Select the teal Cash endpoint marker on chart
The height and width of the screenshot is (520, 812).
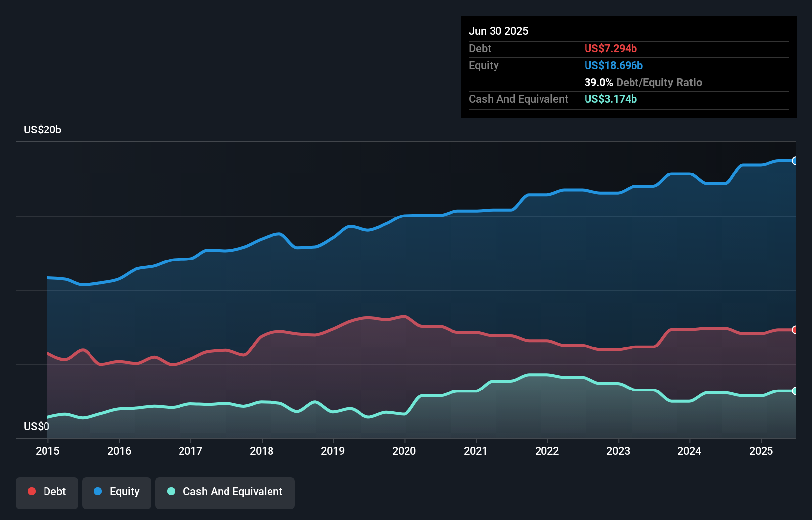pyautogui.click(x=795, y=390)
